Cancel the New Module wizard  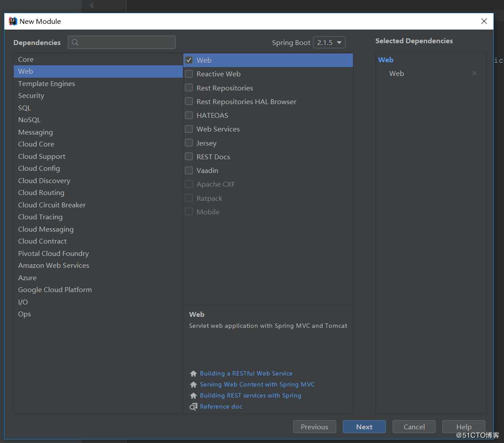pyautogui.click(x=414, y=427)
